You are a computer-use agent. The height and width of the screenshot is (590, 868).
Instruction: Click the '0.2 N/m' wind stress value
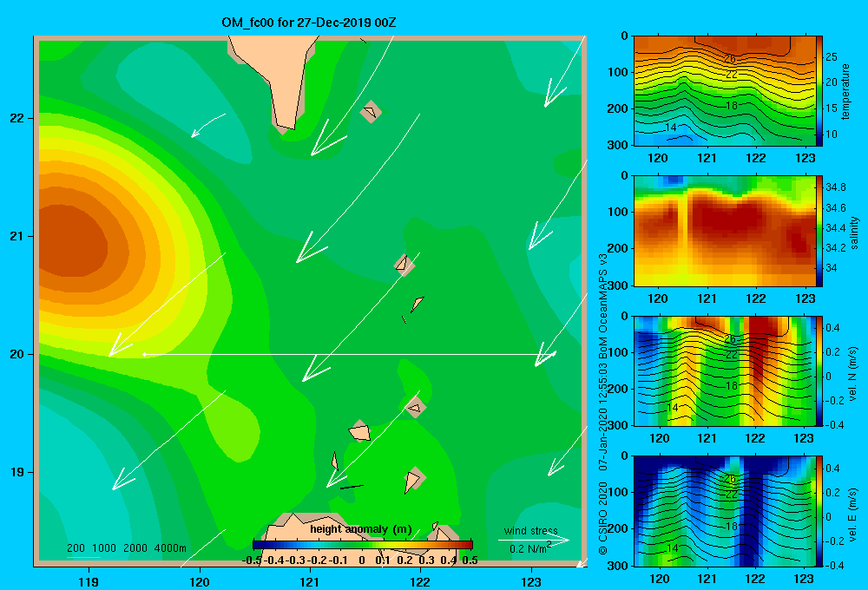[529, 549]
